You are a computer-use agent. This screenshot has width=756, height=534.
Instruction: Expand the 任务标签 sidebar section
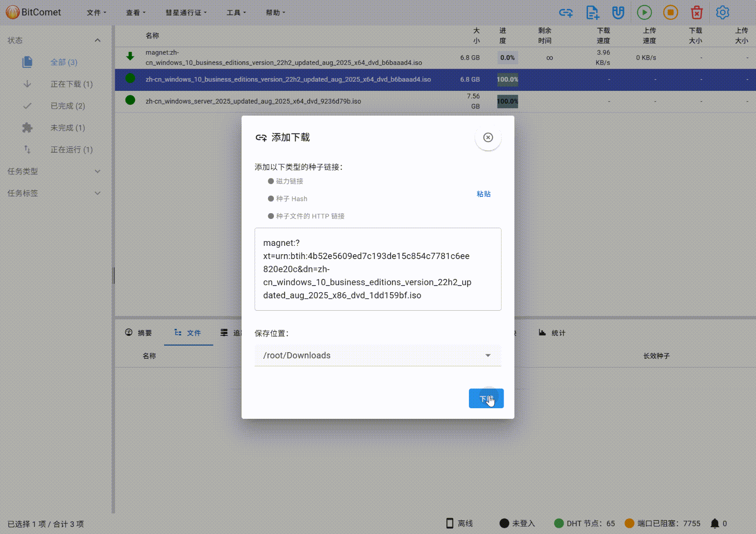point(97,193)
